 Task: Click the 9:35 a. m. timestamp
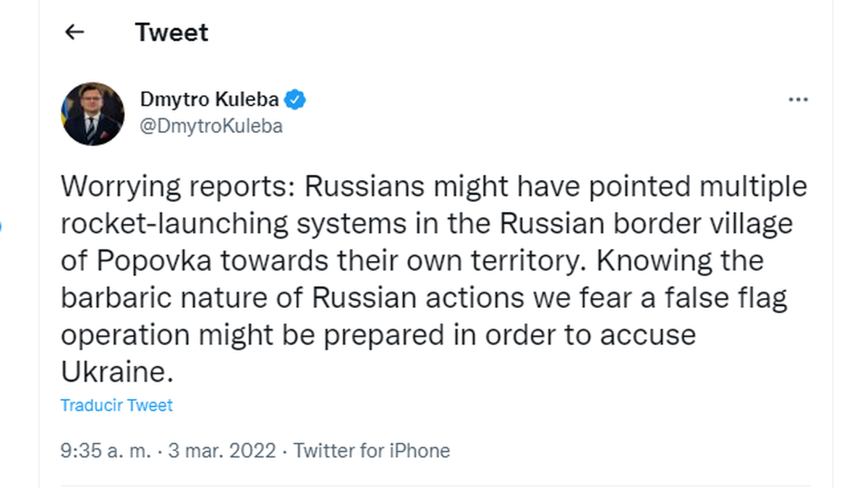pos(106,451)
